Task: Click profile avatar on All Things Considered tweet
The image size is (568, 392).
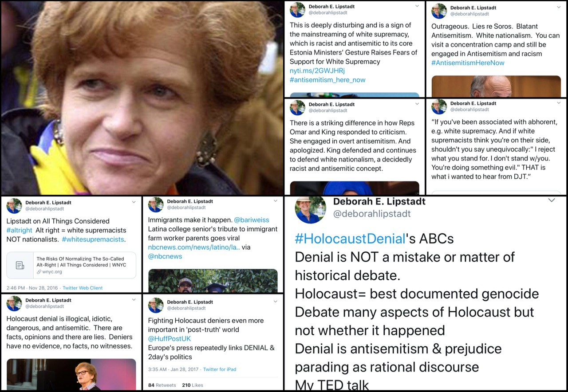Action: [14, 205]
